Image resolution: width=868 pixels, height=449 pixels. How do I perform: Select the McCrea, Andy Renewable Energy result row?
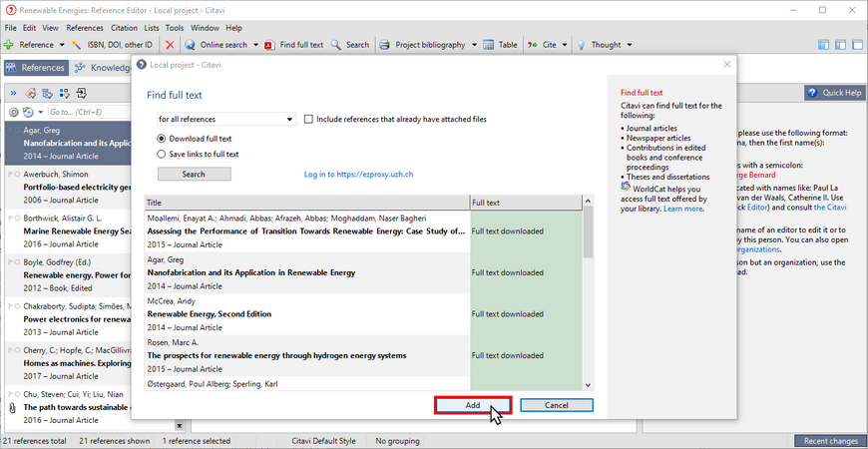[x=363, y=314]
